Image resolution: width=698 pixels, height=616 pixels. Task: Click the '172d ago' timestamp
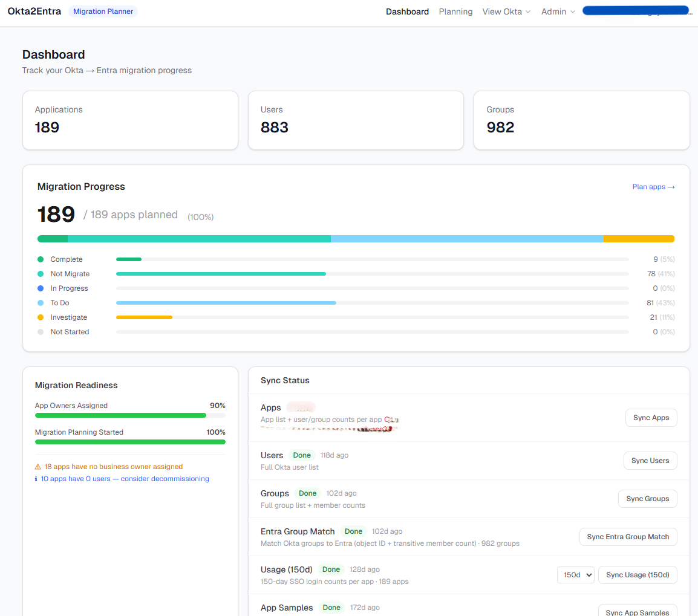365,608
